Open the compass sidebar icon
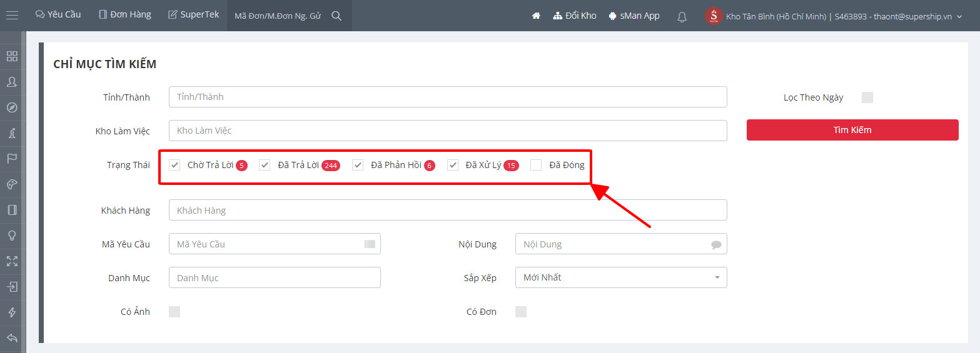 pyautogui.click(x=12, y=107)
